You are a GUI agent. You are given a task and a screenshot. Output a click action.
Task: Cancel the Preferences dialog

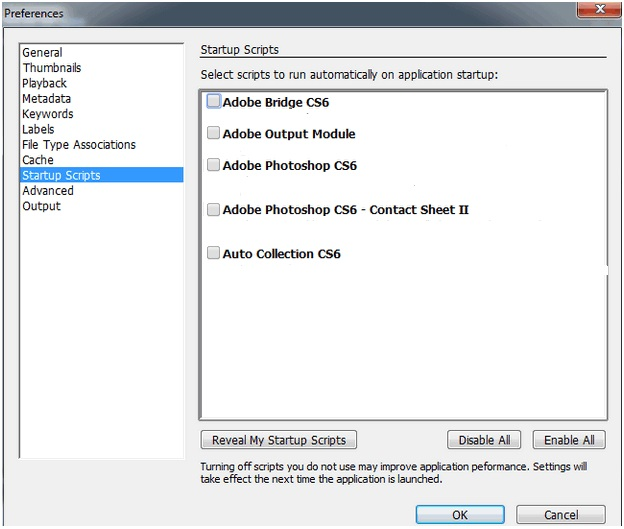click(x=561, y=515)
